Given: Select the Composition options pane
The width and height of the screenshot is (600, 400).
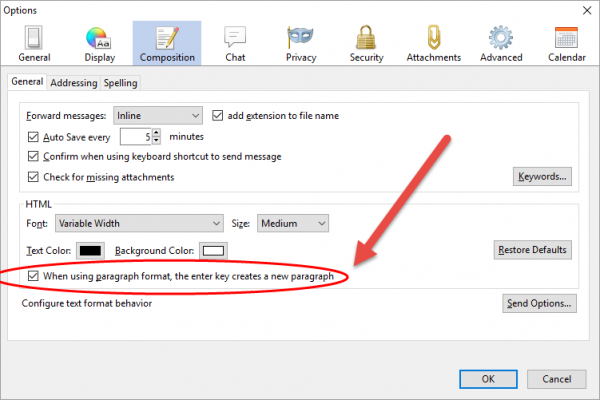Looking at the screenshot, I should point(167,44).
